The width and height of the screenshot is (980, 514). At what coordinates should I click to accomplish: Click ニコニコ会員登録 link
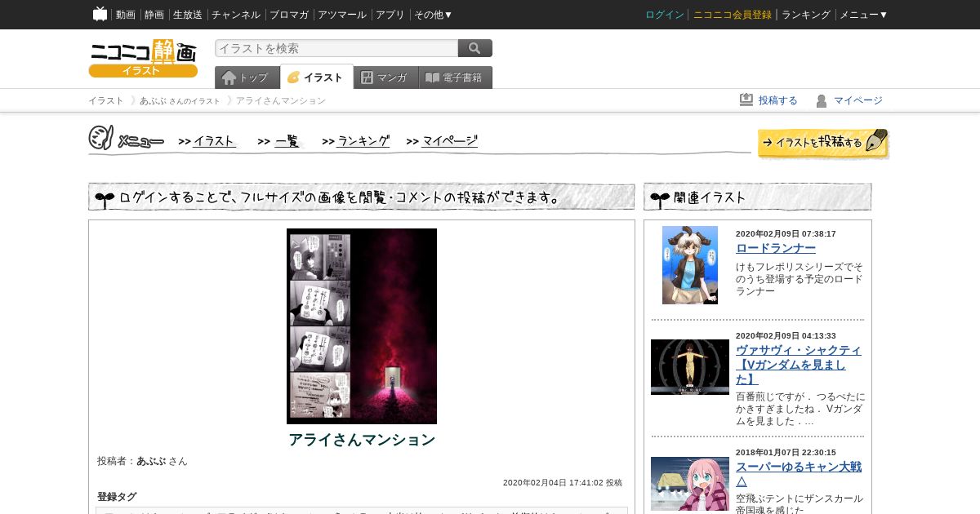pyautogui.click(x=733, y=15)
